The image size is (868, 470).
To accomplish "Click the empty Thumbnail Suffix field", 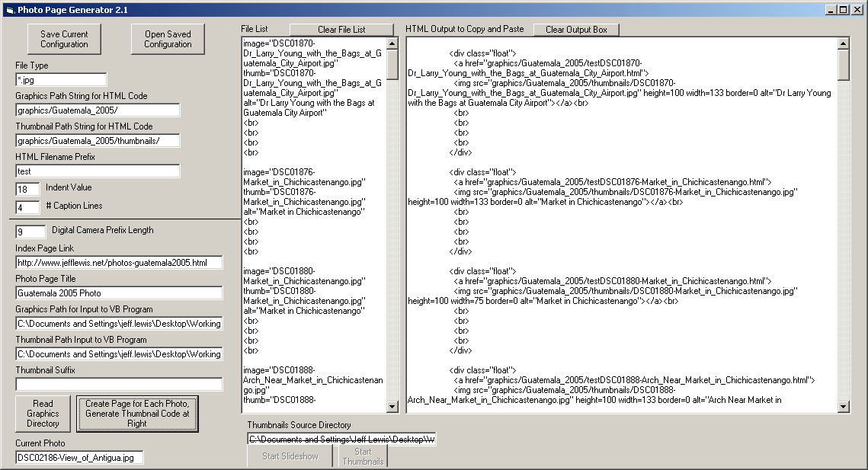I will (x=119, y=384).
